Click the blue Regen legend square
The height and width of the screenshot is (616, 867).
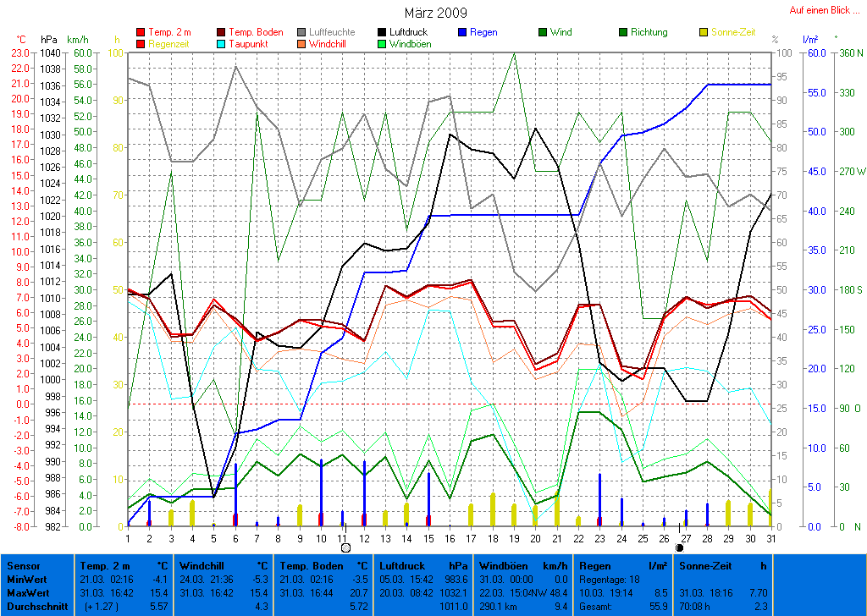click(x=462, y=33)
